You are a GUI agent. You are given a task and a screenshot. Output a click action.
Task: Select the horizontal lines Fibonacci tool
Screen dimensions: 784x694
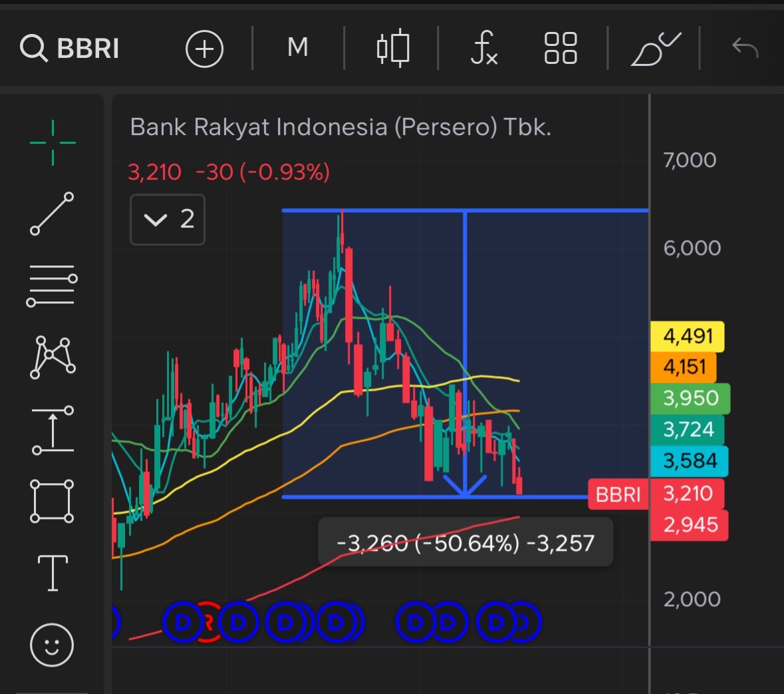pos(52,285)
